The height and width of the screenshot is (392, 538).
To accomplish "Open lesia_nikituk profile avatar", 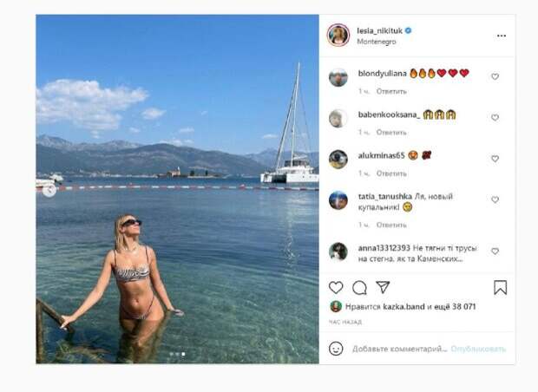I will (338, 35).
